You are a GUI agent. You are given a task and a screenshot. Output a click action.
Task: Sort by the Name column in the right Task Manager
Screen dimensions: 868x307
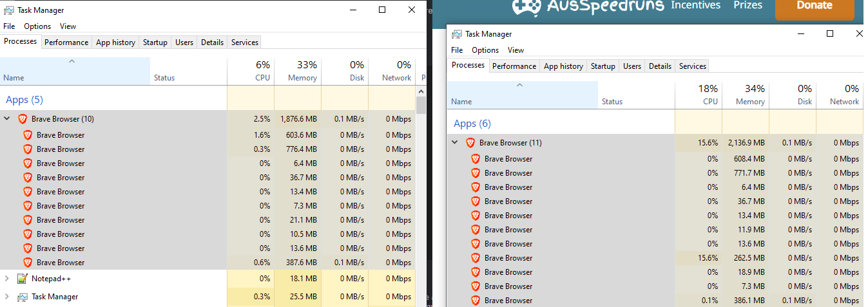pos(523,95)
